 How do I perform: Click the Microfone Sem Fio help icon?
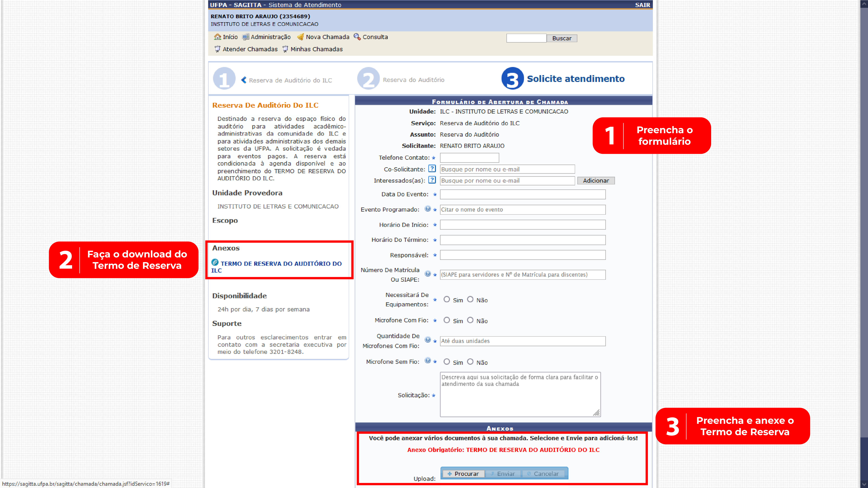click(x=428, y=360)
